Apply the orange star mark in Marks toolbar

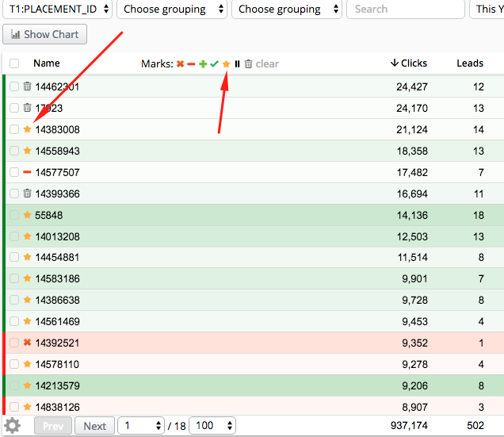226,64
